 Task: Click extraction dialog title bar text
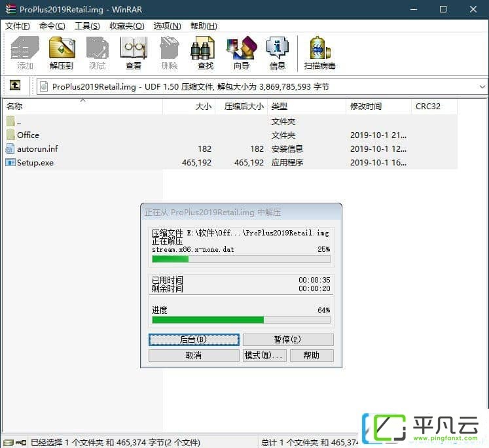click(x=213, y=213)
